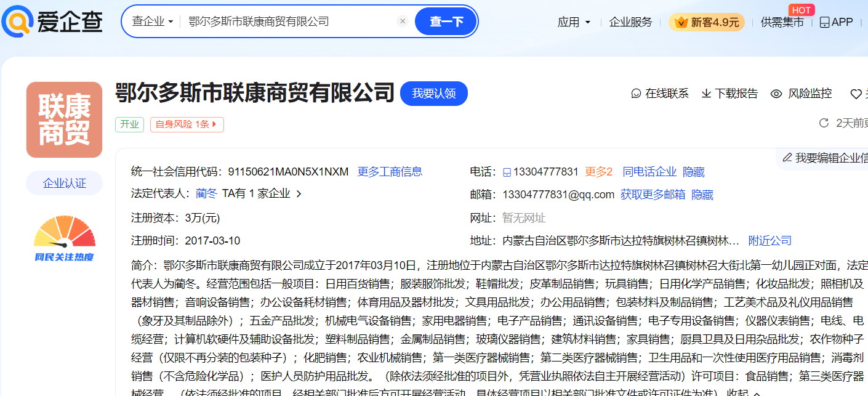The image size is (868, 396).
Task: Expand TA有 1 家企业 chevron
Action: [299, 194]
